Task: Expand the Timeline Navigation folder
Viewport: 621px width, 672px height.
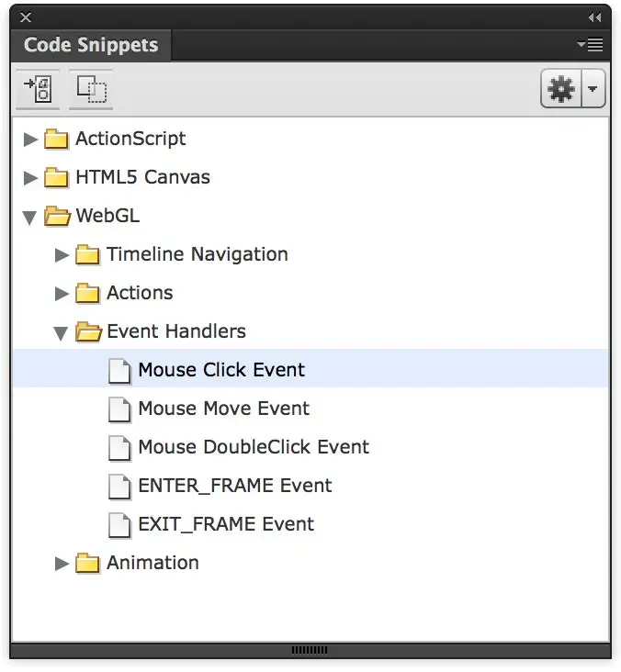Action: [62, 255]
